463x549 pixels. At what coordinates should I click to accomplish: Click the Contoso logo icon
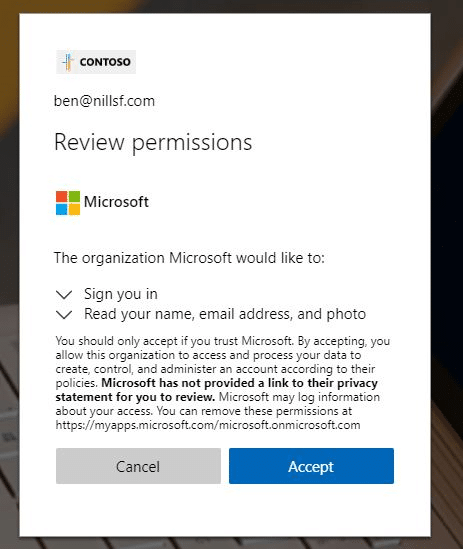point(68,62)
